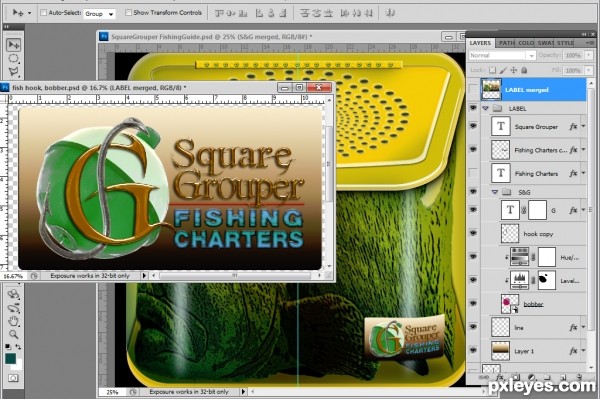Viewport: 600px width, 399px height.
Task: Lock image pixels with brush icon
Action: 503,70
